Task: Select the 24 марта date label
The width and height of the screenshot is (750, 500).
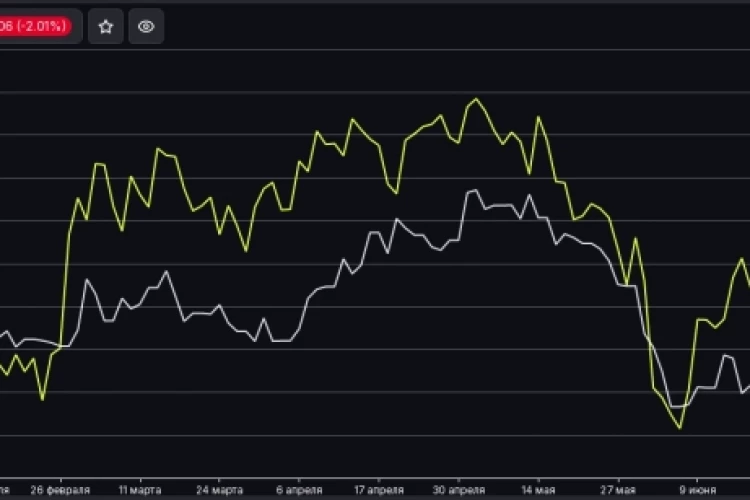Action: pyautogui.click(x=220, y=490)
